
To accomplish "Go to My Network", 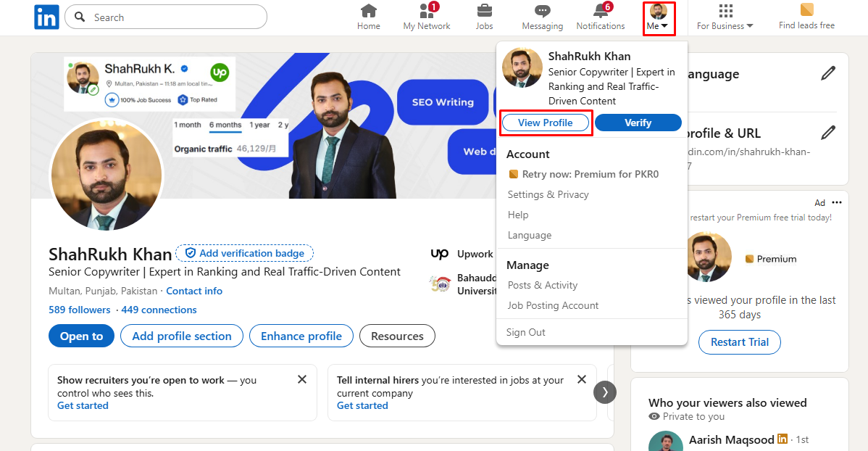I will pyautogui.click(x=426, y=16).
